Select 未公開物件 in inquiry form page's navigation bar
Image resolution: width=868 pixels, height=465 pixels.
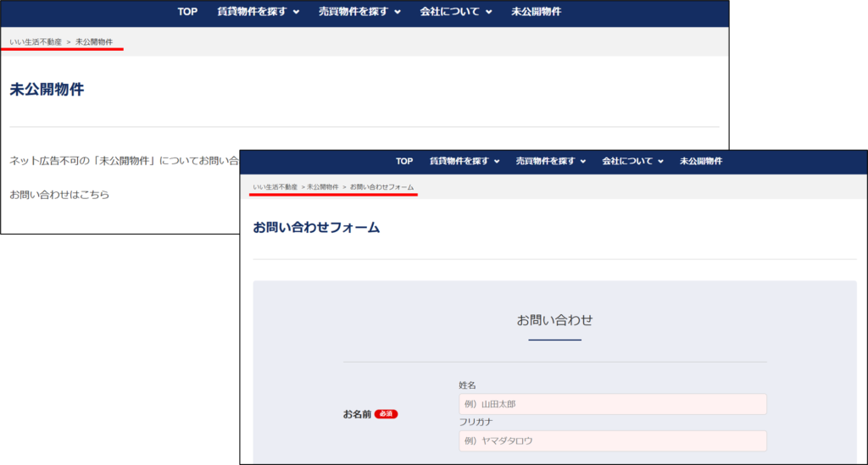(701, 161)
